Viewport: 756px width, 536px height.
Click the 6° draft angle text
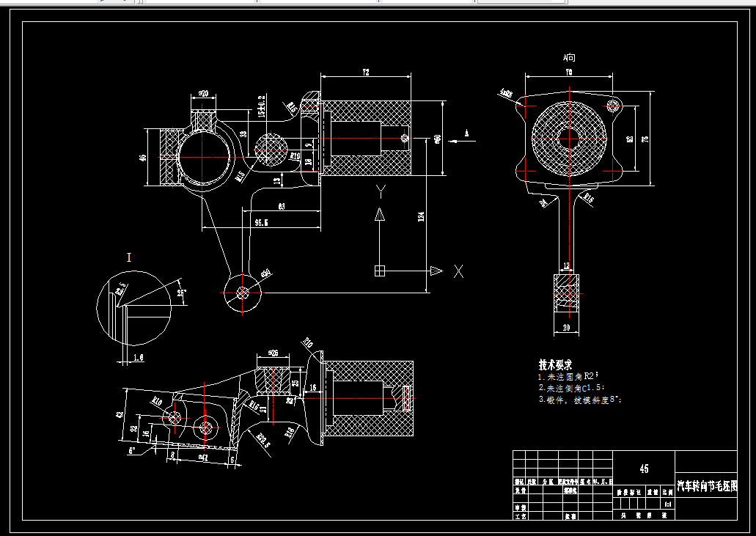click(x=132, y=451)
